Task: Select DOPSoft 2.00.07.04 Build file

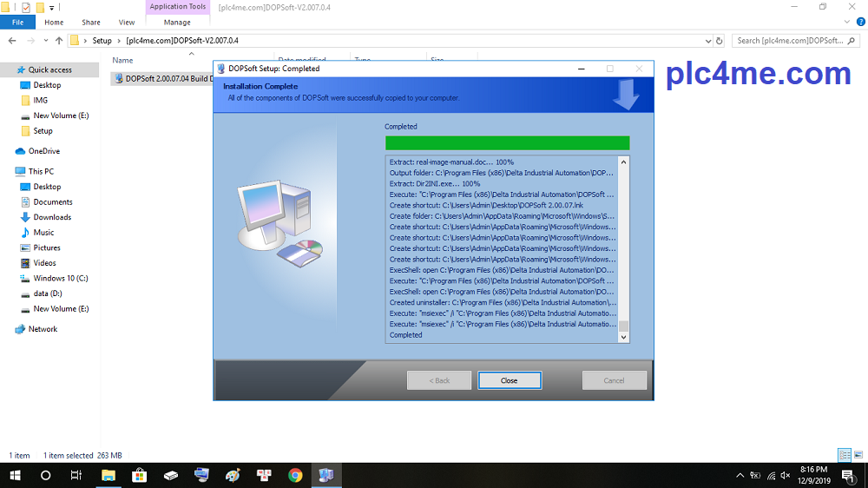Action: click(163, 79)
